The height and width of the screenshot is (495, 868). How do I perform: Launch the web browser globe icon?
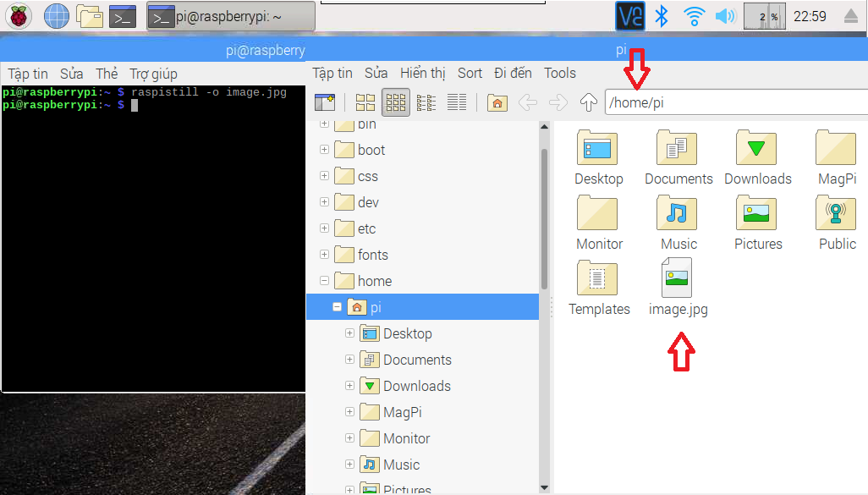tap(57, 16)
